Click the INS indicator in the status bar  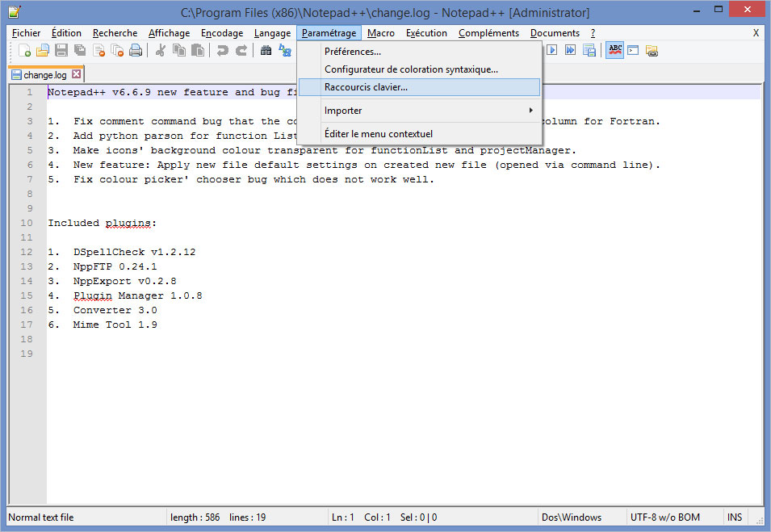pos(735,517)
